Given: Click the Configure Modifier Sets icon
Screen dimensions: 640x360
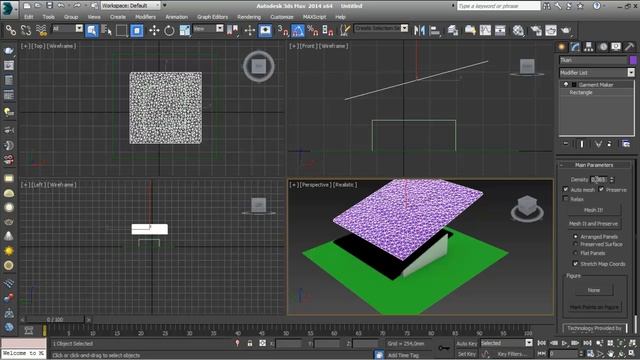Looking at the screenshot, I should [626, 144].
